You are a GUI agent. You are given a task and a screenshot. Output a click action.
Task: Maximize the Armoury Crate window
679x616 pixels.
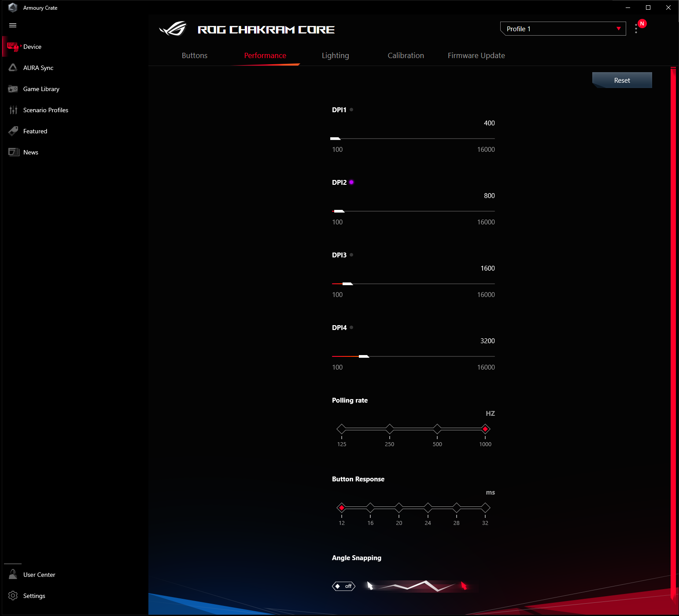pyautogui.click(x=648, y=7)
